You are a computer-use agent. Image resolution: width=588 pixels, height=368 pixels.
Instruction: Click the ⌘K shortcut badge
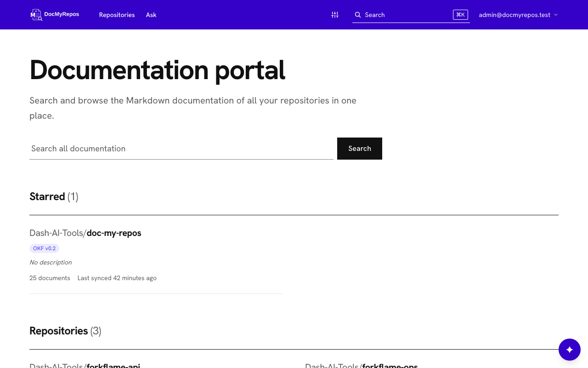[460, 15]
